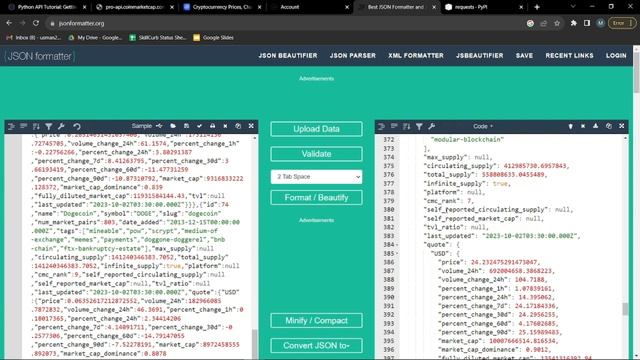The height and width of the screenshot is (360, 640).
Task: Click the compact JSON icon in left editor toolbar
Action: 24,126
